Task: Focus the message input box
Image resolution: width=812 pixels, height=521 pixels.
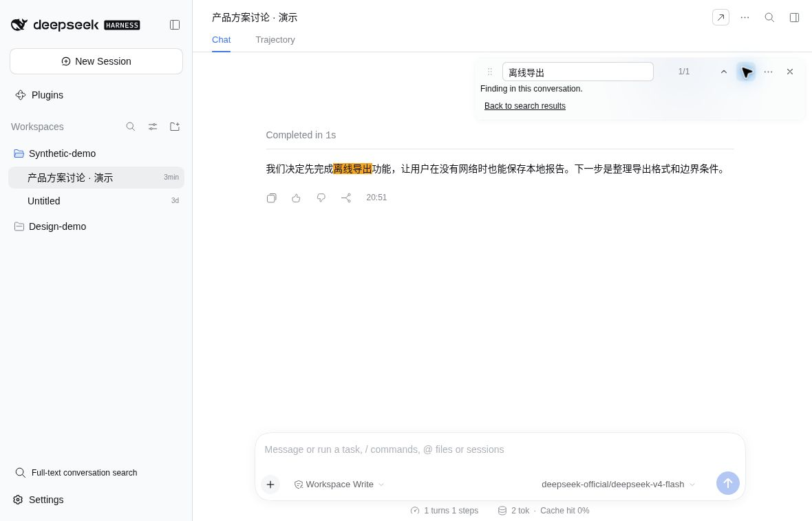Action: [500, 449]
